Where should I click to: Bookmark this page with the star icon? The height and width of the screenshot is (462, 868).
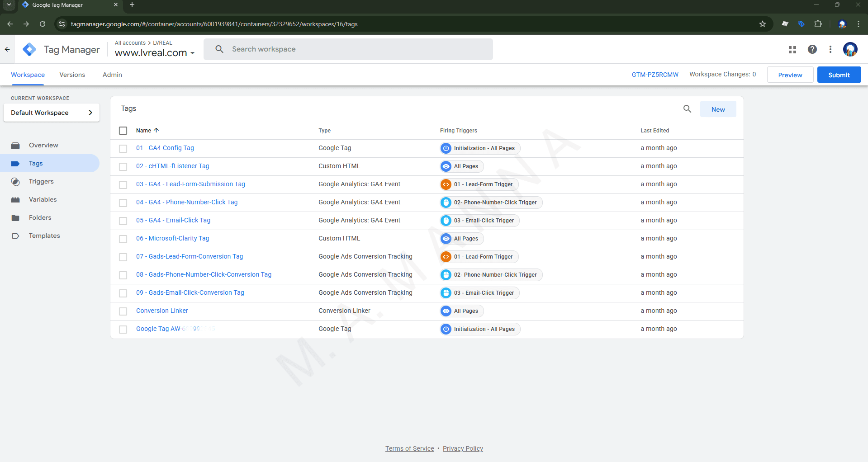pyautogui.click(x=762, y=24)
